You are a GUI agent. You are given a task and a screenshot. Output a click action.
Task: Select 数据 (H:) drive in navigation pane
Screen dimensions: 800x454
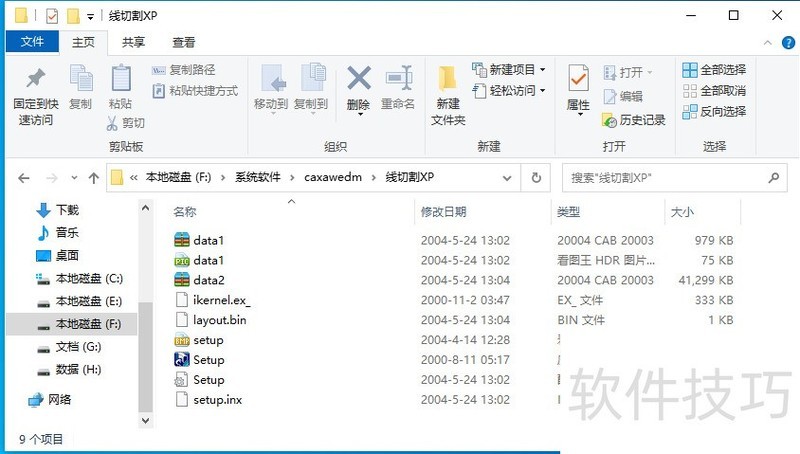(x=71, y=369)
